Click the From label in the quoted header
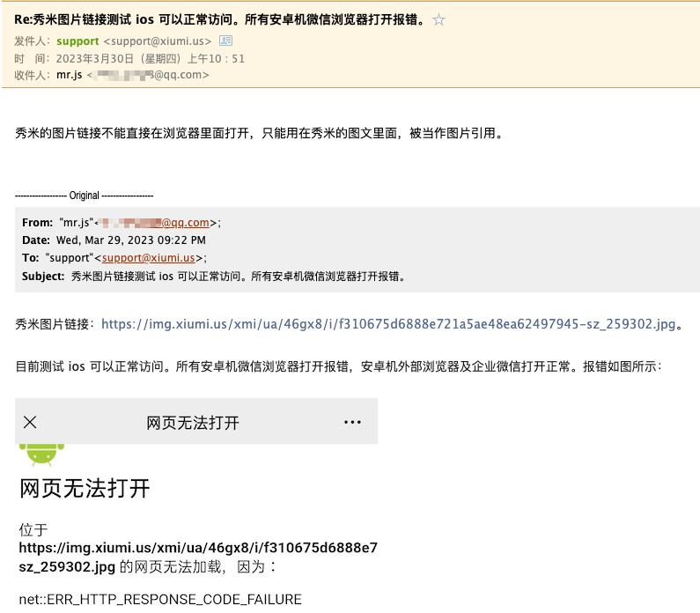This screenshot has height=613, width=700. 38,222
